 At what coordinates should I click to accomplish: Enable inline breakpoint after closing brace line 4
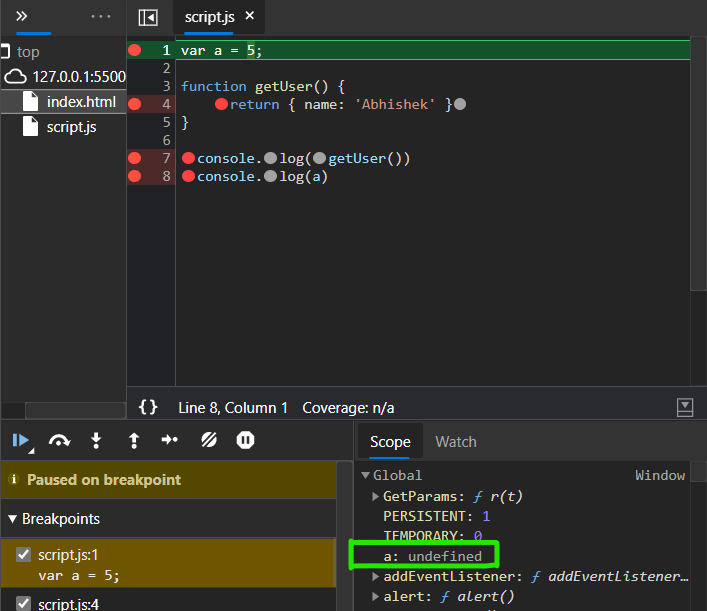coord(460,104)
